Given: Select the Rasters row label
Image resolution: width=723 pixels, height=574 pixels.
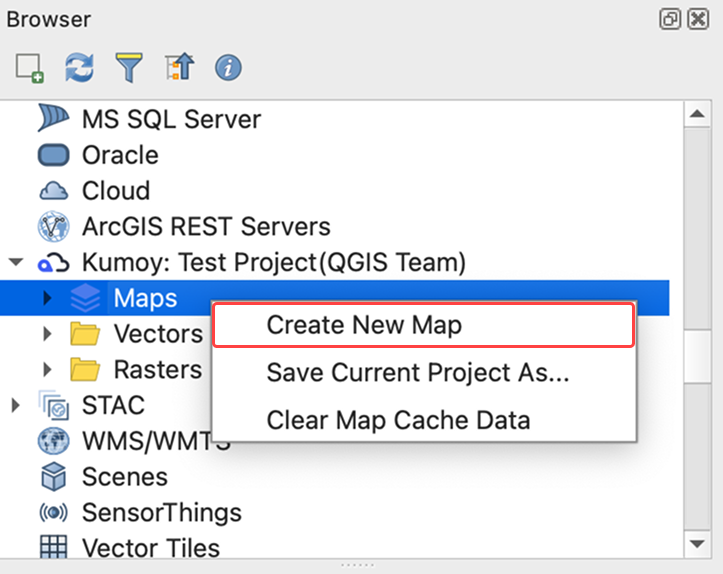Looking at the screenshot, I should (158, 369).
